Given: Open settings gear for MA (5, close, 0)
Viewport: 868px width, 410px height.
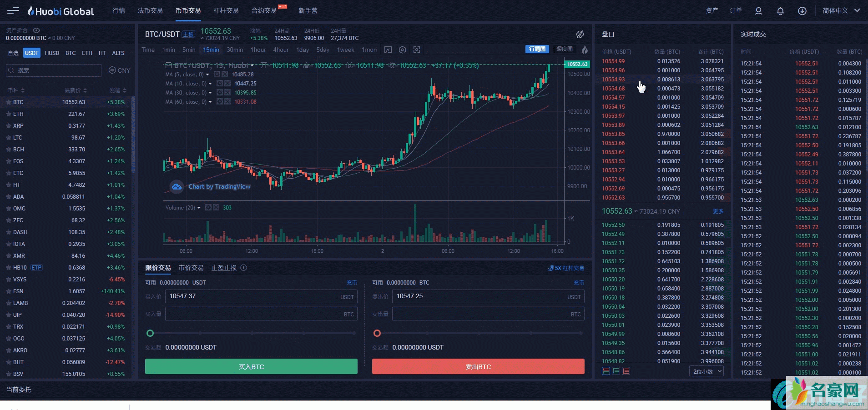Looking at the screenshot, I should [217, 75].
